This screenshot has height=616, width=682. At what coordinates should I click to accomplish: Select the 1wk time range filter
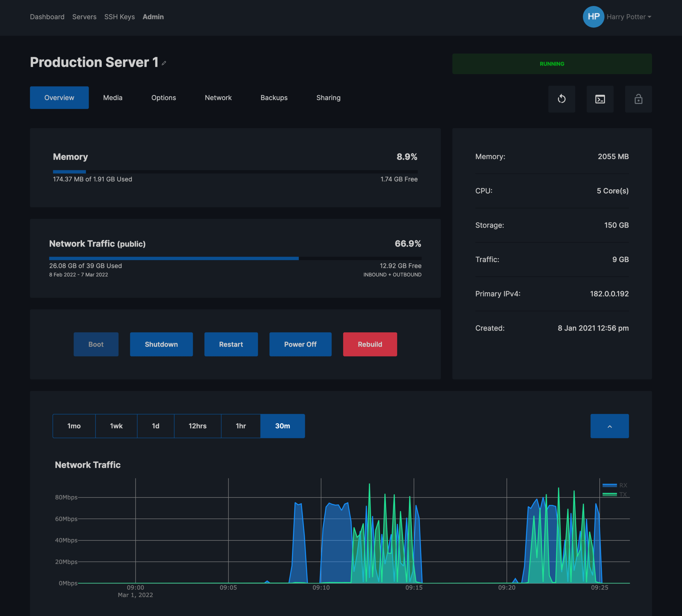pyautogui.click(x=115, y=426)
